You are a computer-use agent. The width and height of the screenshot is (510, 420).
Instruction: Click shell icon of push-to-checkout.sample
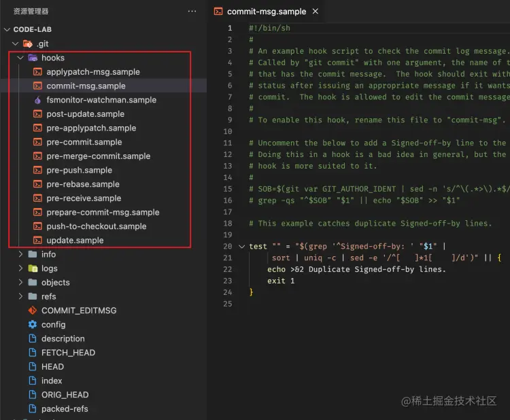tap(37, 226)
